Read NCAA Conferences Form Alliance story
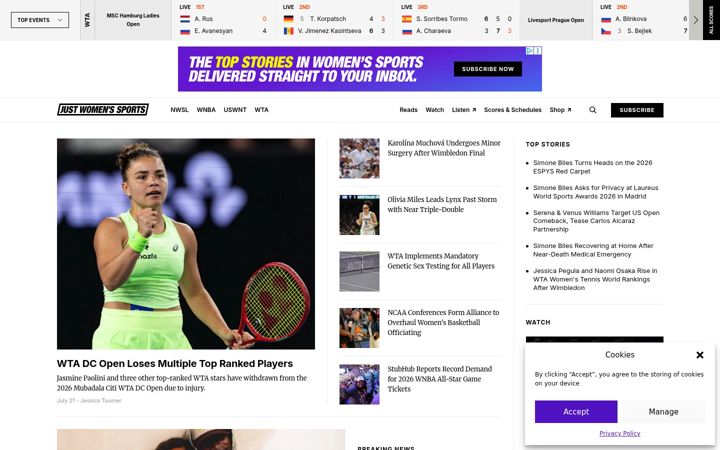 tap(443, 322)
